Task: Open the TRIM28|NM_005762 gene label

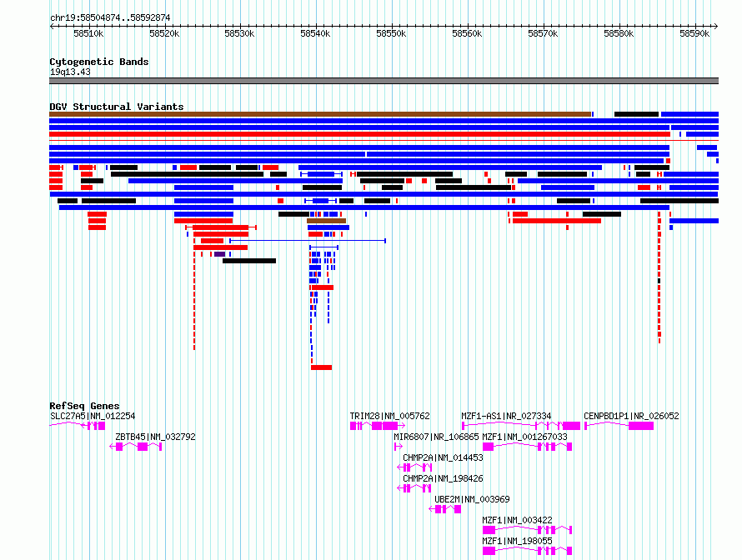Action: point(390,416)
